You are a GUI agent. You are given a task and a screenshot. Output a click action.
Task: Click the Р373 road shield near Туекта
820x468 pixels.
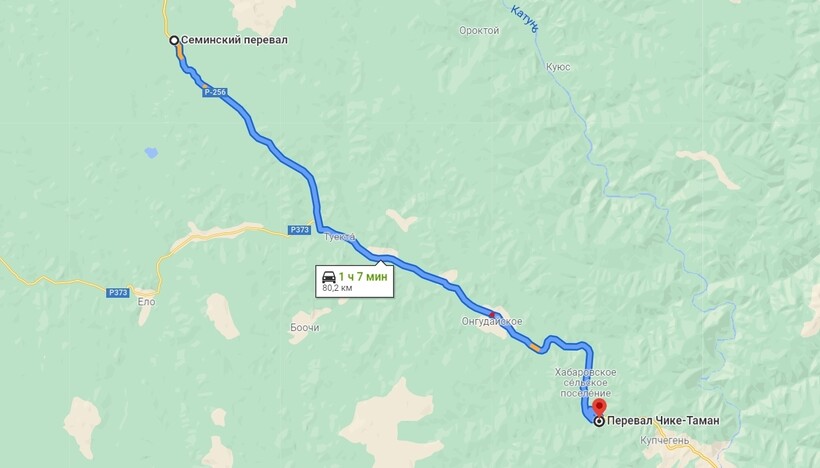tap(300, 230)
